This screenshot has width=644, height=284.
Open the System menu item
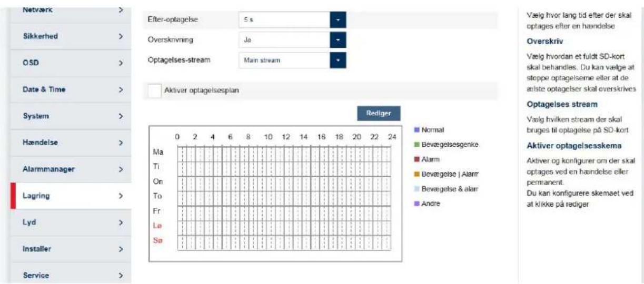71,116
